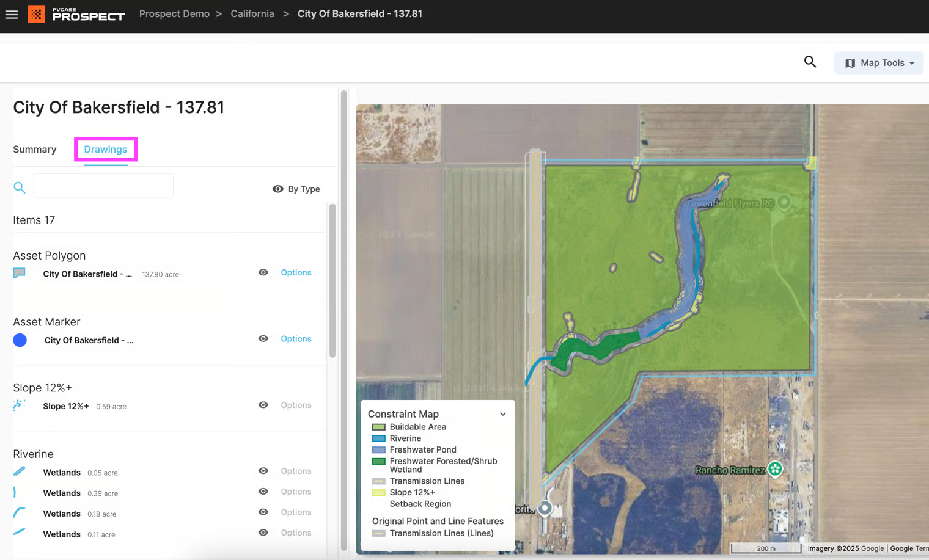This screenshot has width=929, height=560.
Task: Click the Asset Polygon shape icon
Action: (20, 273)
